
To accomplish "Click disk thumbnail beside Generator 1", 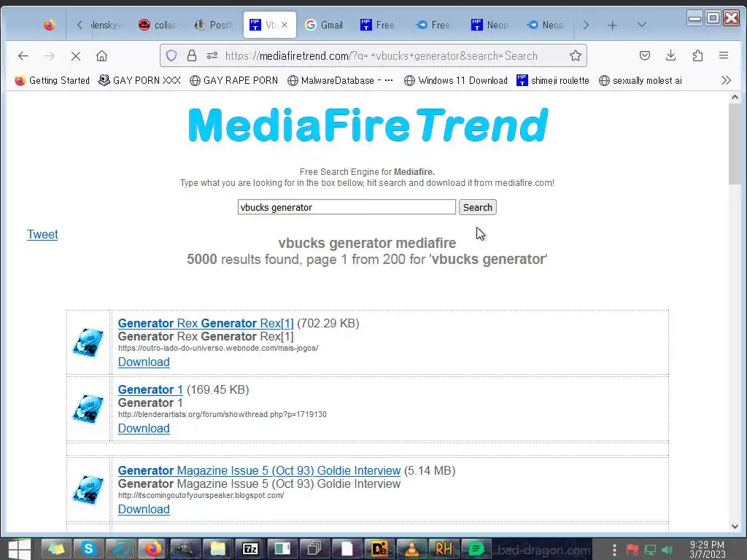I will (88, 408).
